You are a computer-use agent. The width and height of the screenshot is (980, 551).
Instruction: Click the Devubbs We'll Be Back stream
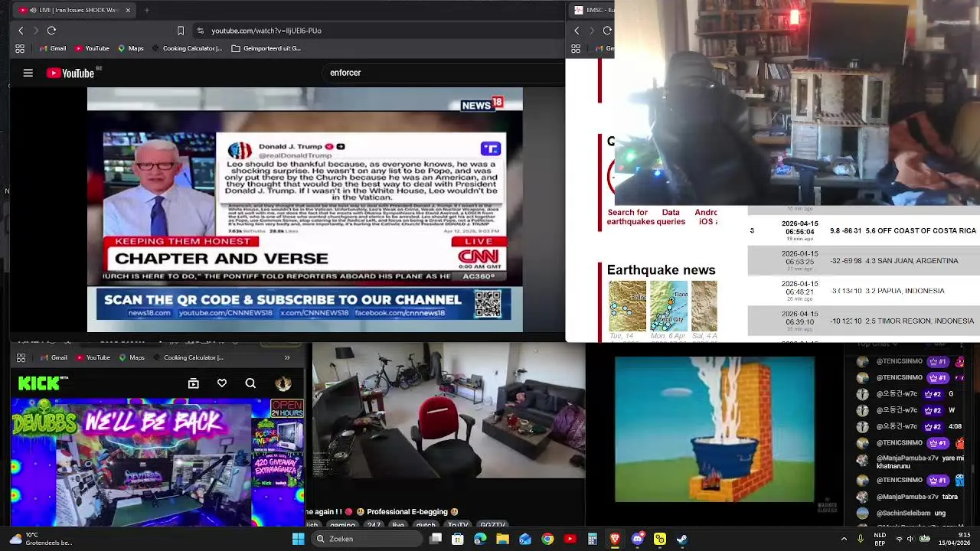point(157,461)
